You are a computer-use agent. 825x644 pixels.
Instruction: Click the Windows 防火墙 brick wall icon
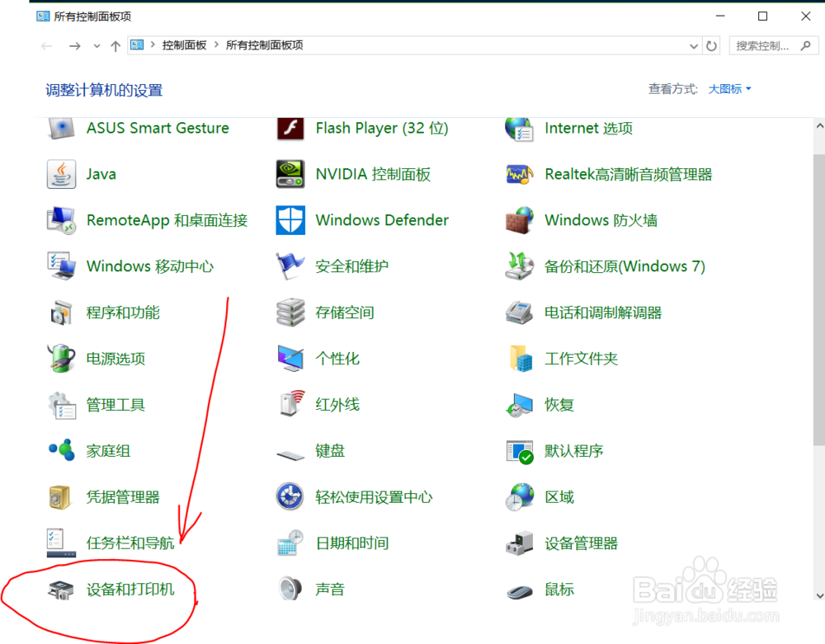pyautogui.click(x=519, y=220)
